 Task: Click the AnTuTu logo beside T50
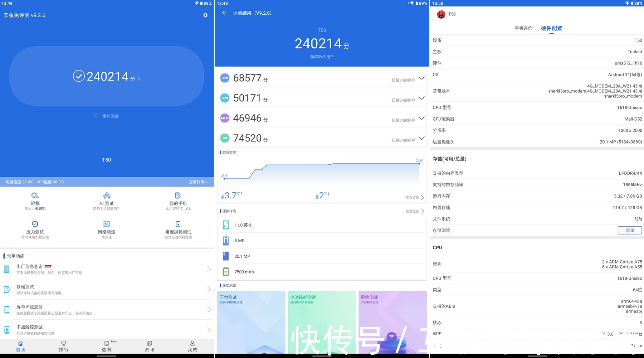[x=441, y=14]
